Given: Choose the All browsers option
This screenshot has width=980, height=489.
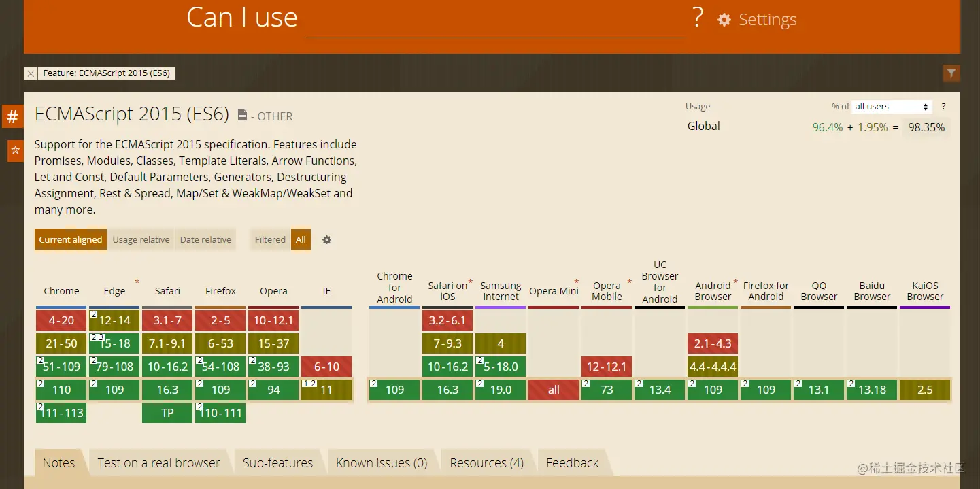Looking at the screenshot, I should click(301, 239).
